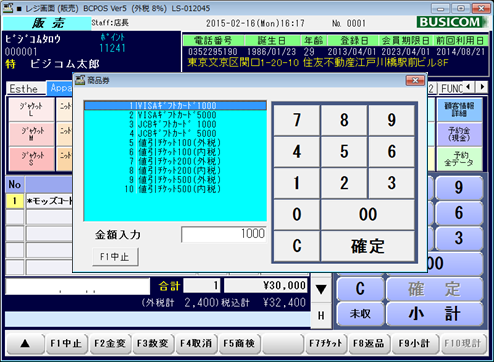Click main screen C clear key

[x=360, y=289]
